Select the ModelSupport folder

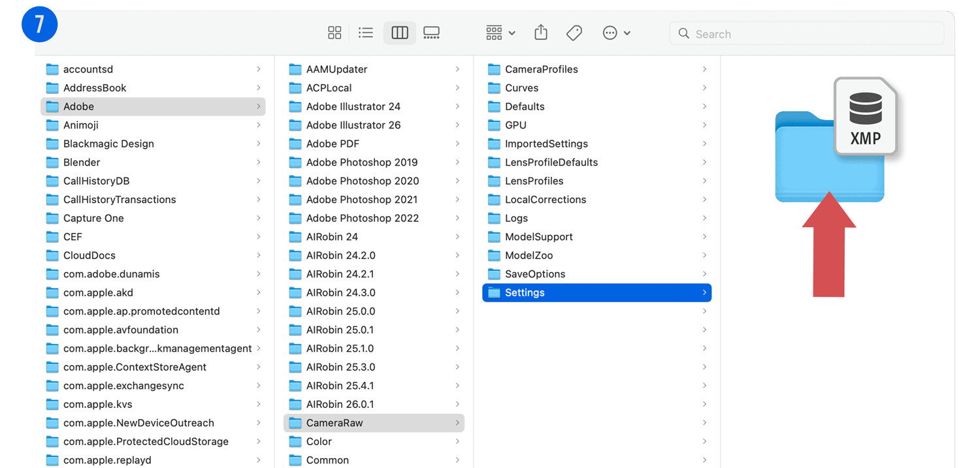[x=596, y=236]
